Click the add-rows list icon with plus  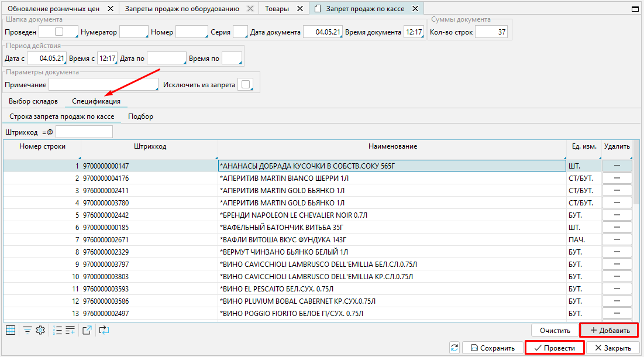pos(70,330)
